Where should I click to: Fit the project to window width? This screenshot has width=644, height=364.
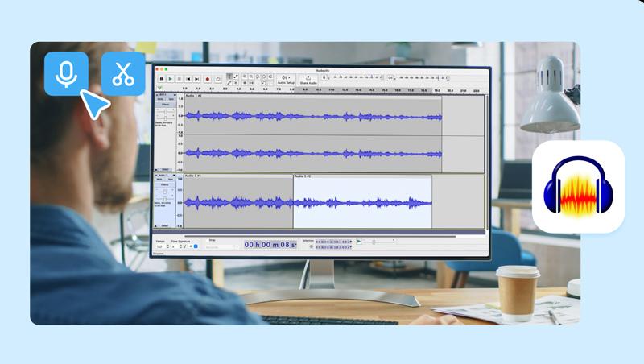[264, 77]
